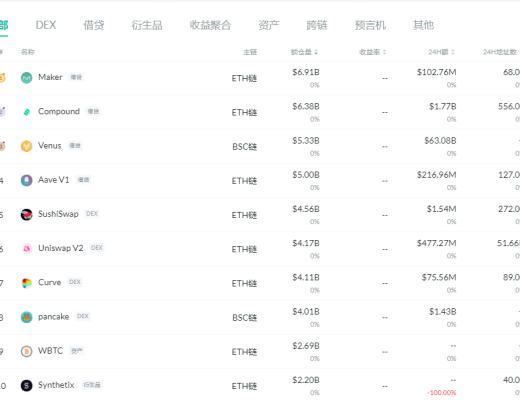This screenshot has height=400, width=520.
Task: Open the SushiSwap project link
Action: coord(58,214)
